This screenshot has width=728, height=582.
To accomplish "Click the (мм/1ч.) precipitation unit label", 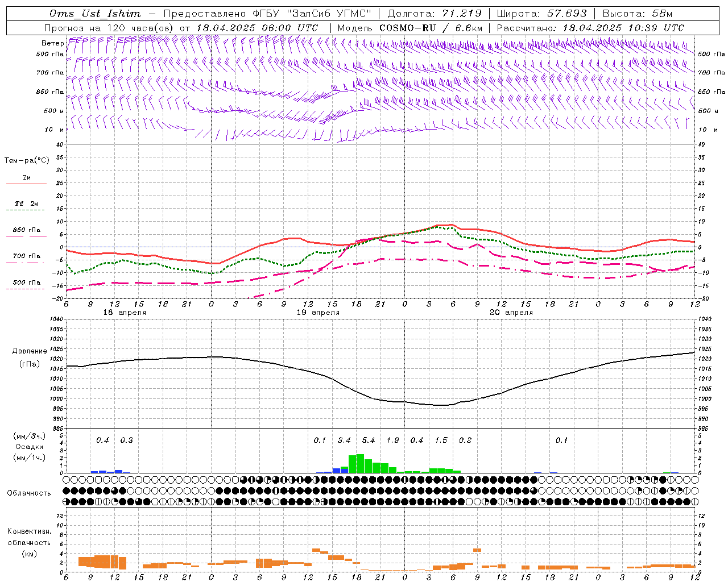I will [29, 458].
